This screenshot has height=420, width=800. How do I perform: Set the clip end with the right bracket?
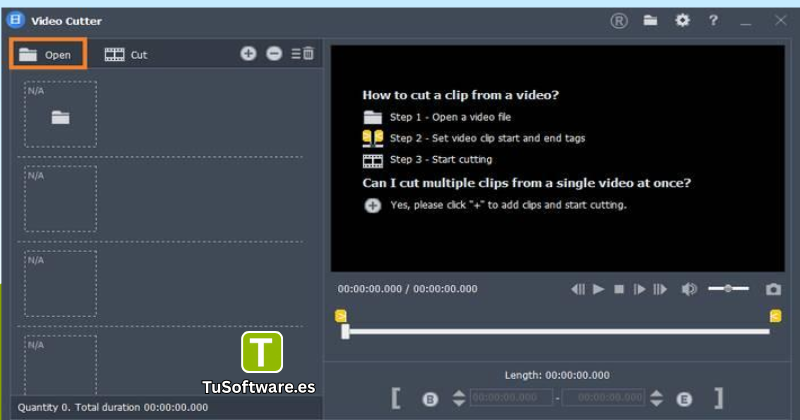pos(718,398)
